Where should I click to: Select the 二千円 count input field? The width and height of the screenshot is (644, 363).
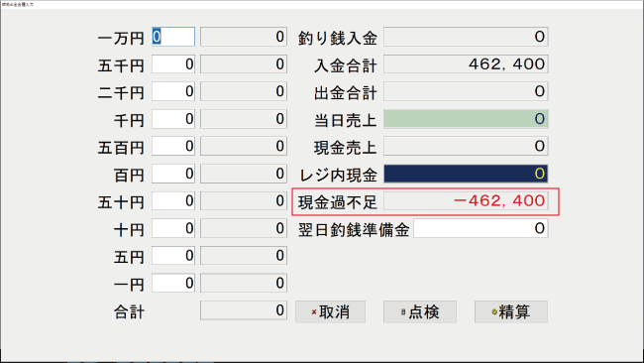(173, 91)
